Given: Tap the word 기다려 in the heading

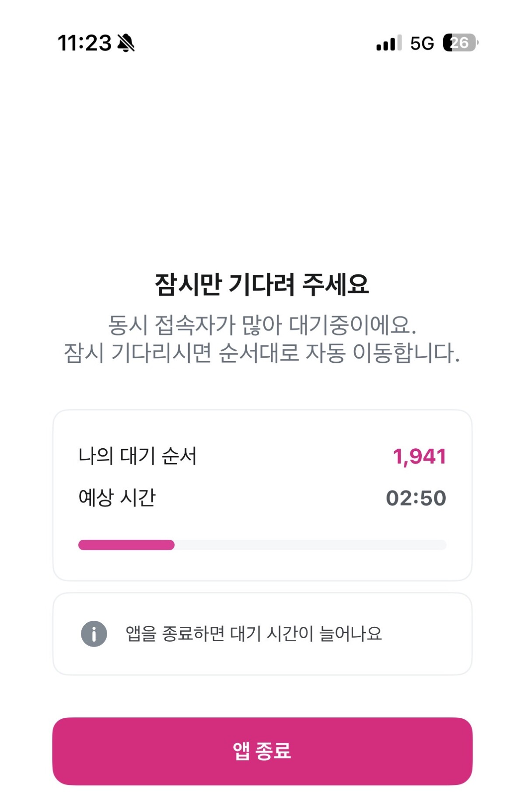Looking at the screenshot, I should point(262,285).
